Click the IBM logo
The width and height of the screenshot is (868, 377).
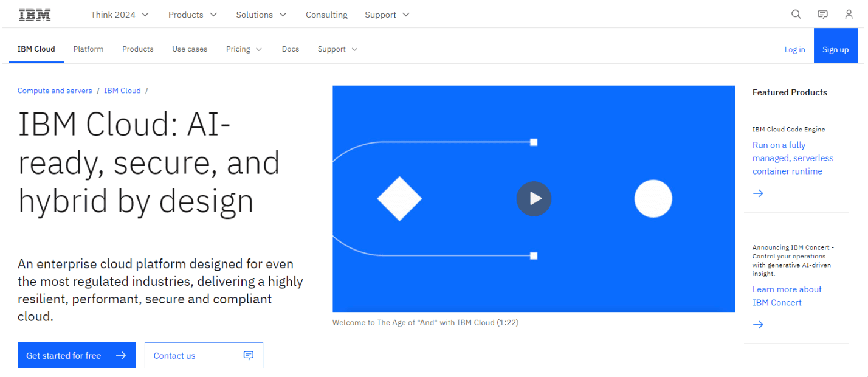(35, 15)
